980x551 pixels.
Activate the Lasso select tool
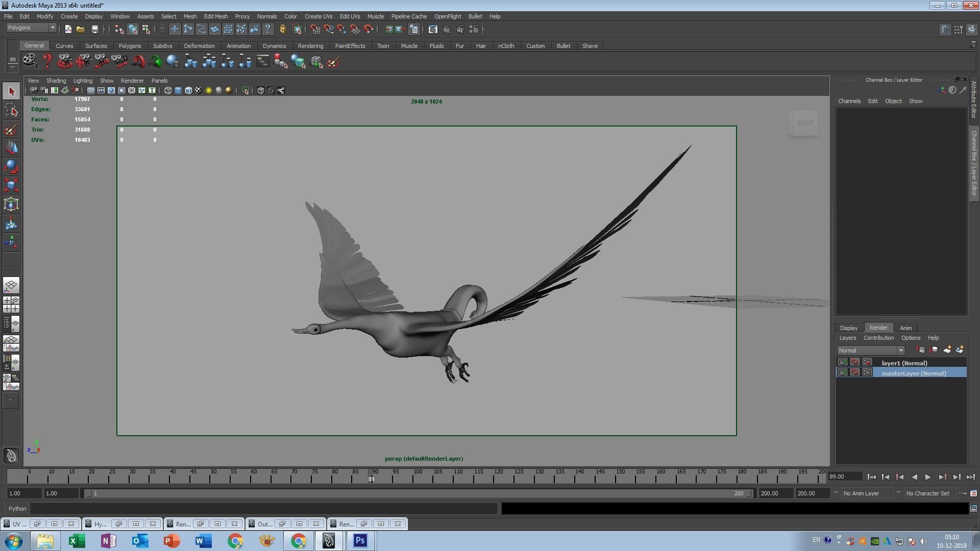(11, 110)
